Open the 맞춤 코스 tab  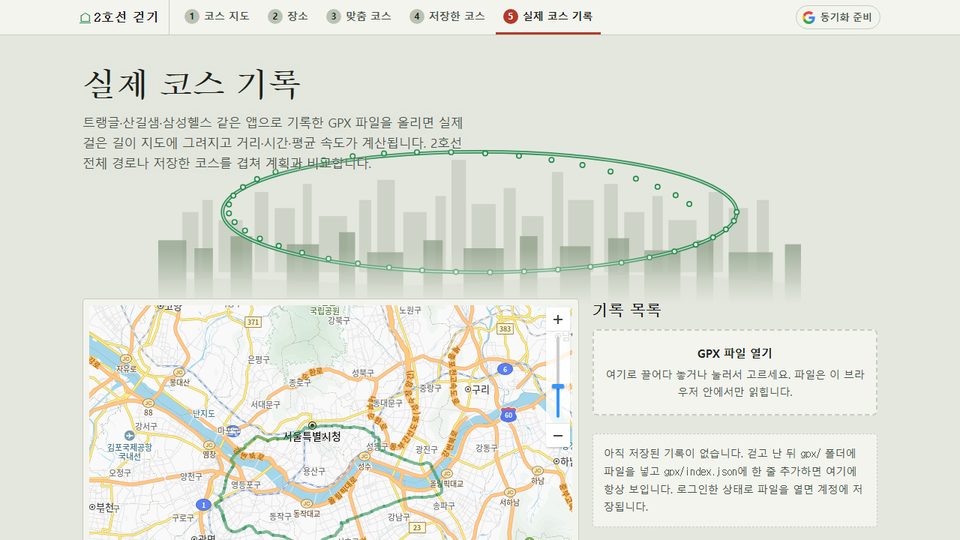359,17
